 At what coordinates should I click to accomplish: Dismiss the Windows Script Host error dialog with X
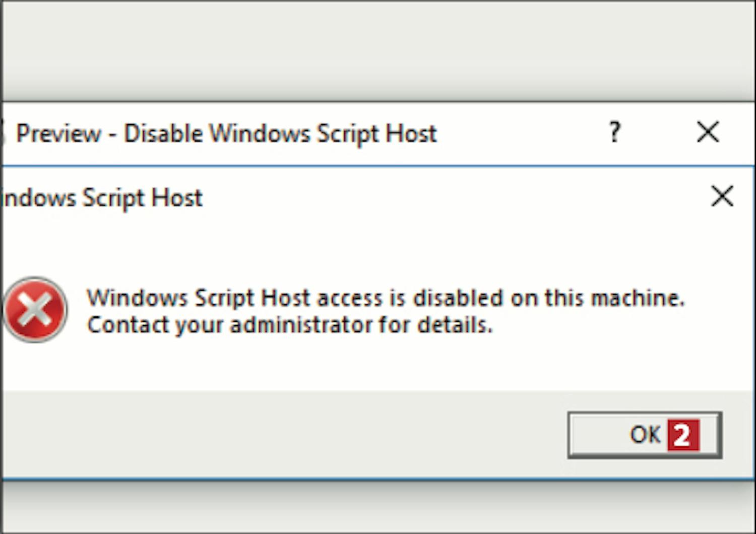pyautogui.click(x=722, y=196)
